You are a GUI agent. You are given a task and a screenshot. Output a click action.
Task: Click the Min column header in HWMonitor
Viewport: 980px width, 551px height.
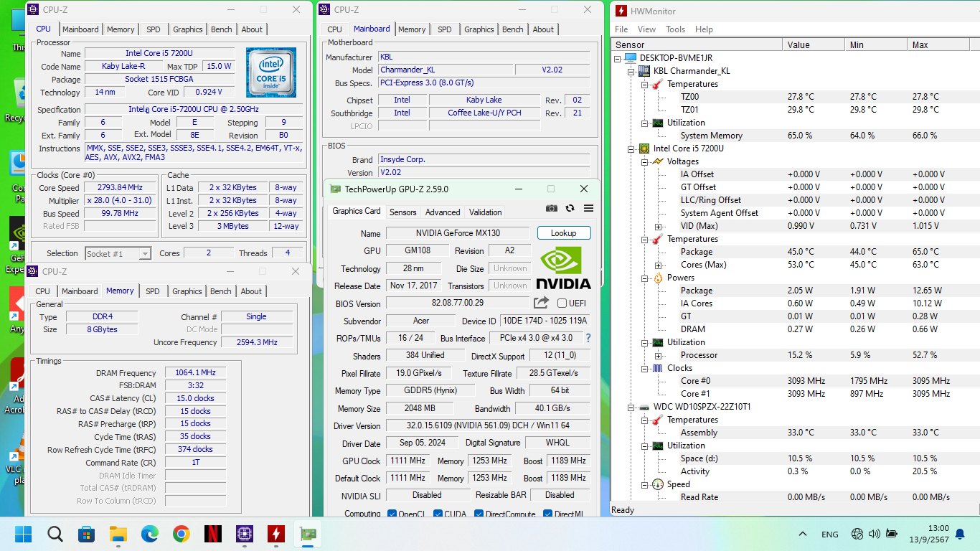pyautogui.click(x=876, y=44)
